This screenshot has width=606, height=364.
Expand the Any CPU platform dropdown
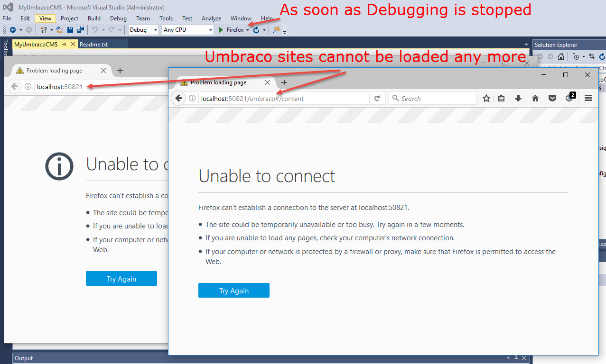[188, 30]
